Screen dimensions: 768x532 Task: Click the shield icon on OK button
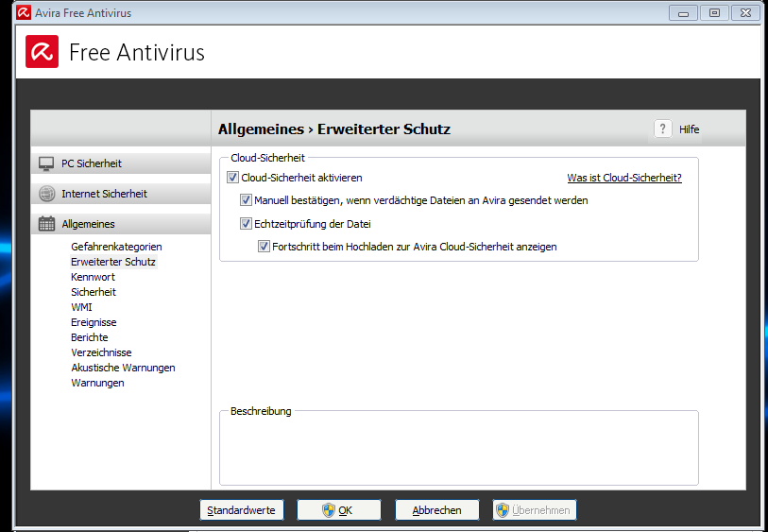(x=328, y=510)
